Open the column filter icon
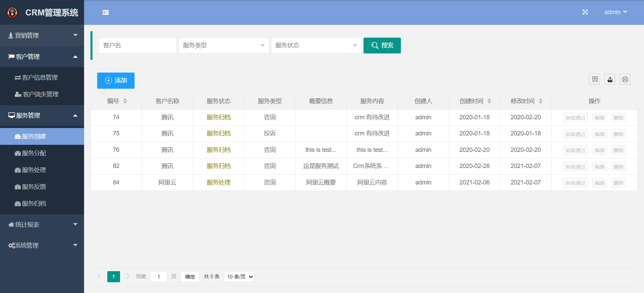 pyautogui.click(x=595, y=79)
